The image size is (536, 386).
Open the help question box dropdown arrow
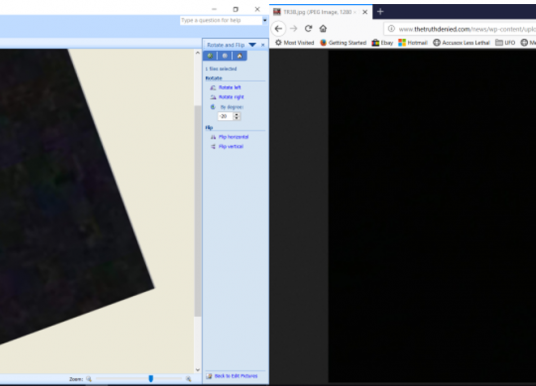pyautogui.click(x=265, y=21)
